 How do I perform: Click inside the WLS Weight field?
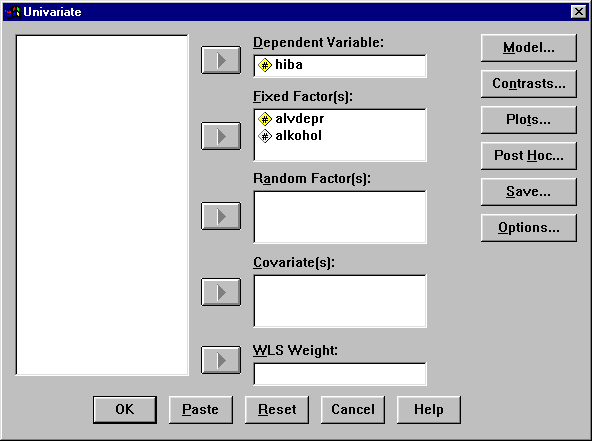click(x=340, y=374)
